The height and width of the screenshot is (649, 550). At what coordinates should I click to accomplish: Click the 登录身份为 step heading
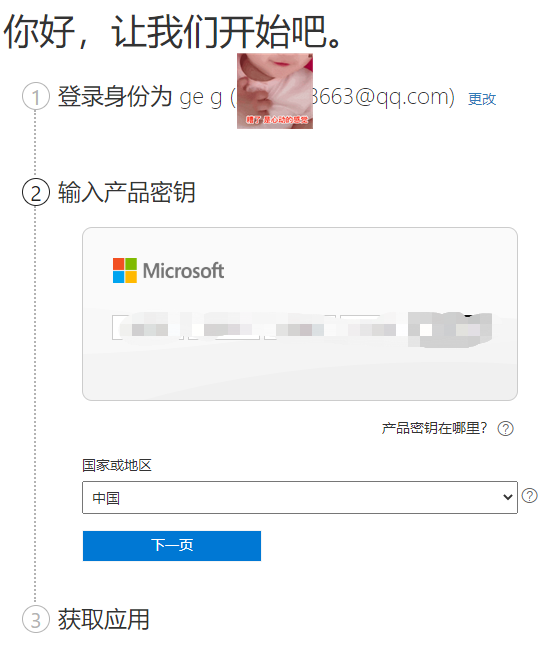tap(115, 96)
